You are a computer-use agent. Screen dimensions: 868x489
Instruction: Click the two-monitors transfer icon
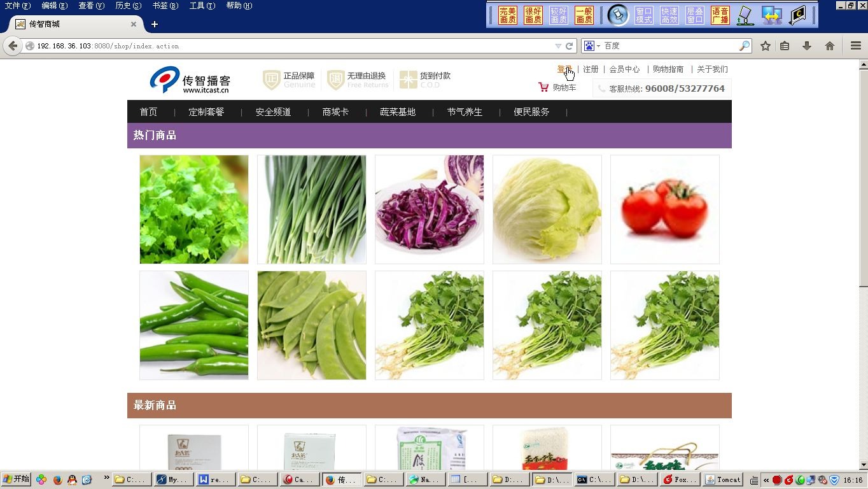click(771, 15)
